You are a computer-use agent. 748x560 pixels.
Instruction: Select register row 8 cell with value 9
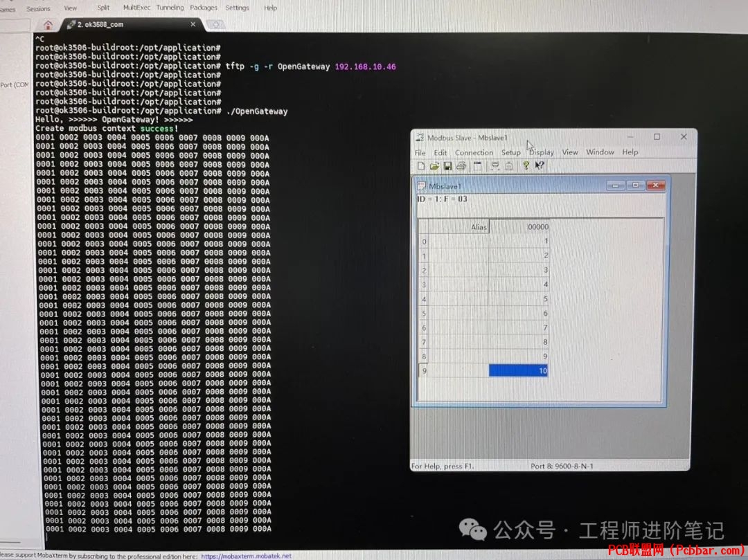519,356
